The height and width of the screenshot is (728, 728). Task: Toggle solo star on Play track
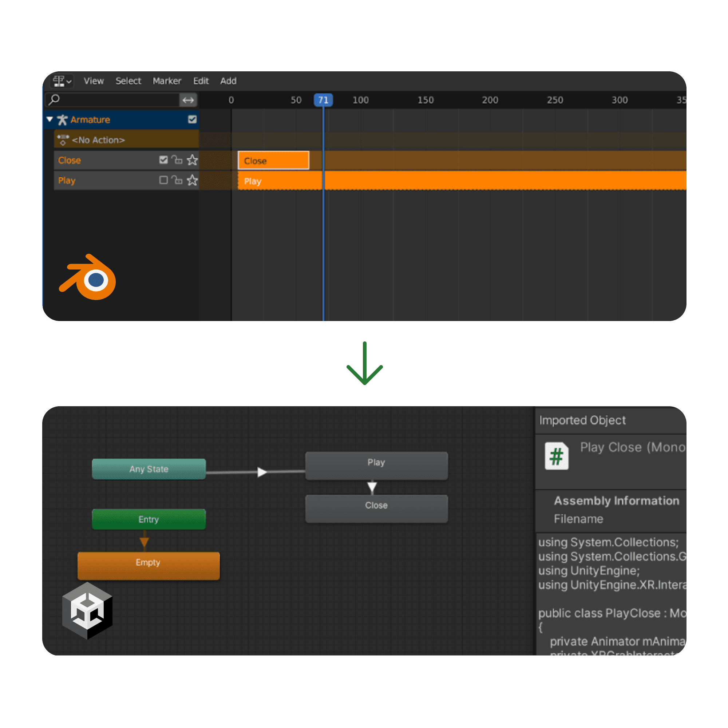[192, 180]
